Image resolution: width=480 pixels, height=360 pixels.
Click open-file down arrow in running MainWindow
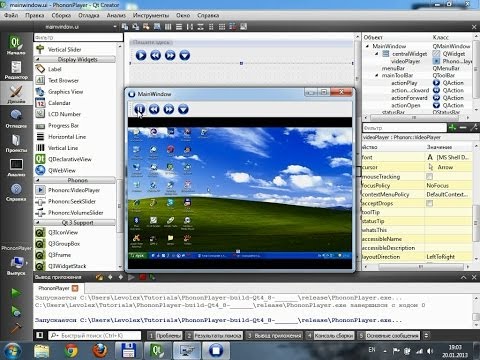pyautogui.click(x=183, y=109)
